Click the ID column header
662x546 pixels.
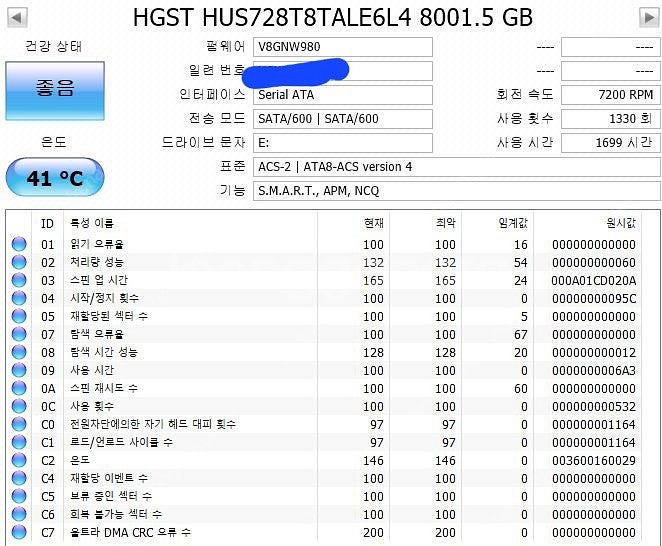point(48,223)
